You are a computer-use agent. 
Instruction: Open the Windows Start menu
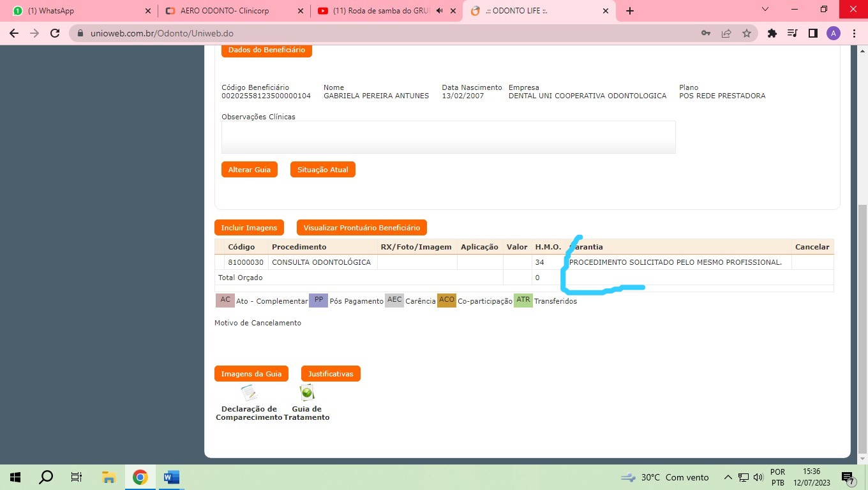(x=15, y=477)
